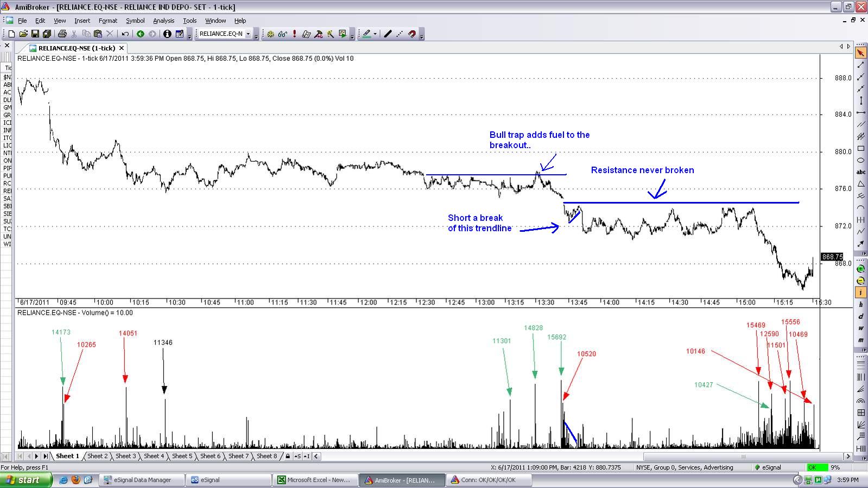Click the chart's horizontal scrollbar thumb
Image resolution: width=868 pixels, height=488 pixels.
(x=743, y=456)
